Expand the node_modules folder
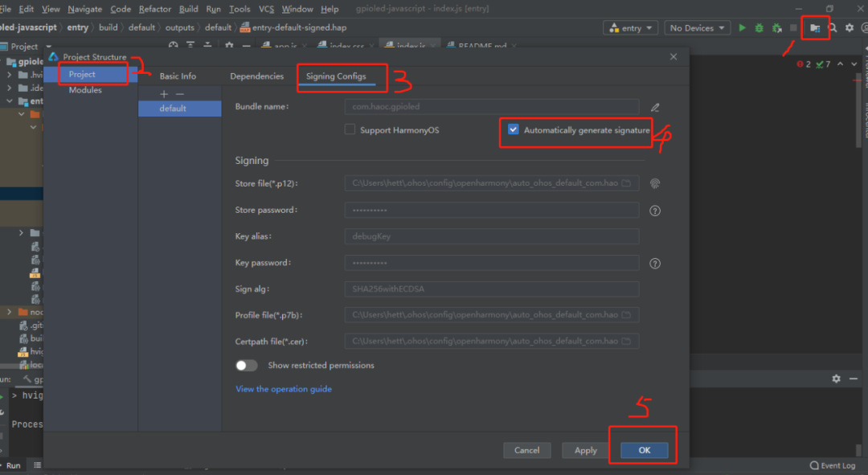The width and height of the screenshot is (868, 475). tap(9, 312)
